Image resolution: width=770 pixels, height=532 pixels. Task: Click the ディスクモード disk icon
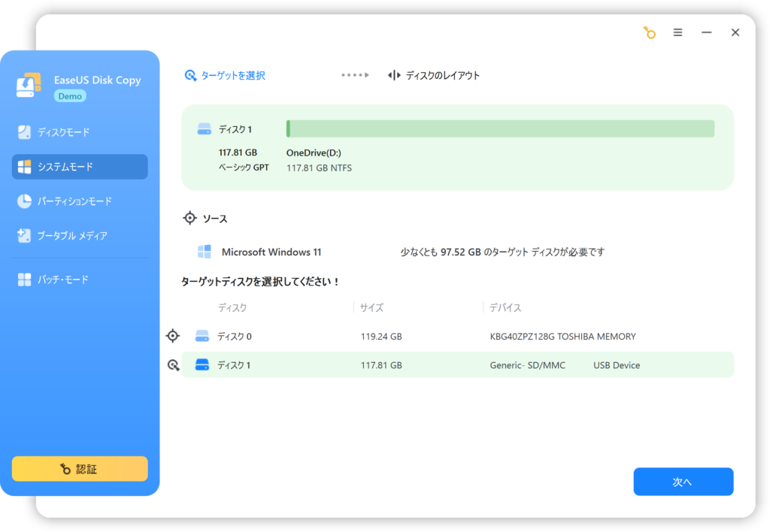pos(24,132)
